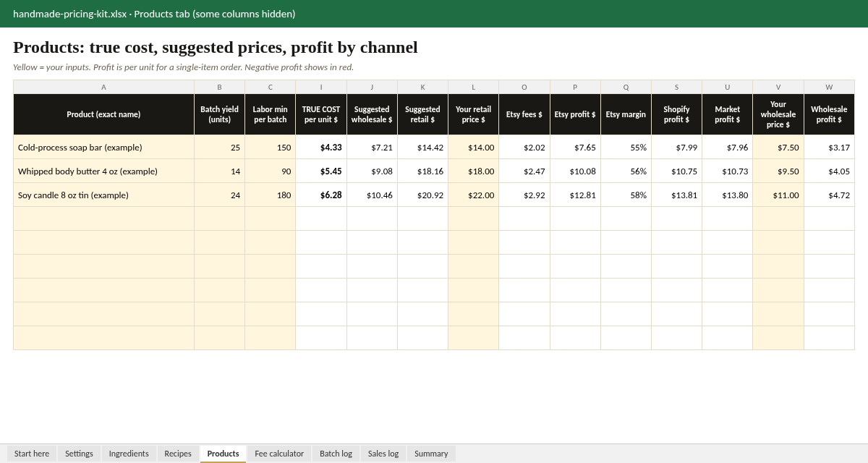Edit soap bar wholesale price $7.50
This screenshot has height=463, width=868.
pos(778,147)
